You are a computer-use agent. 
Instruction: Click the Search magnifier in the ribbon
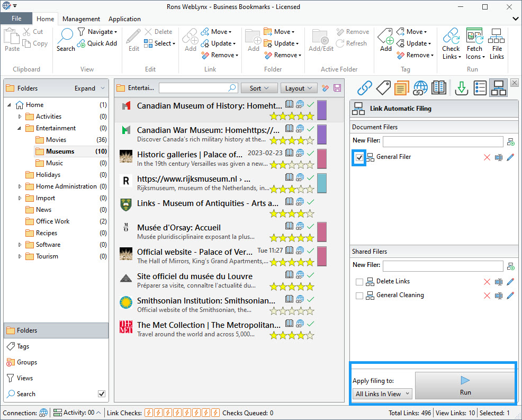tap(66, 40)
